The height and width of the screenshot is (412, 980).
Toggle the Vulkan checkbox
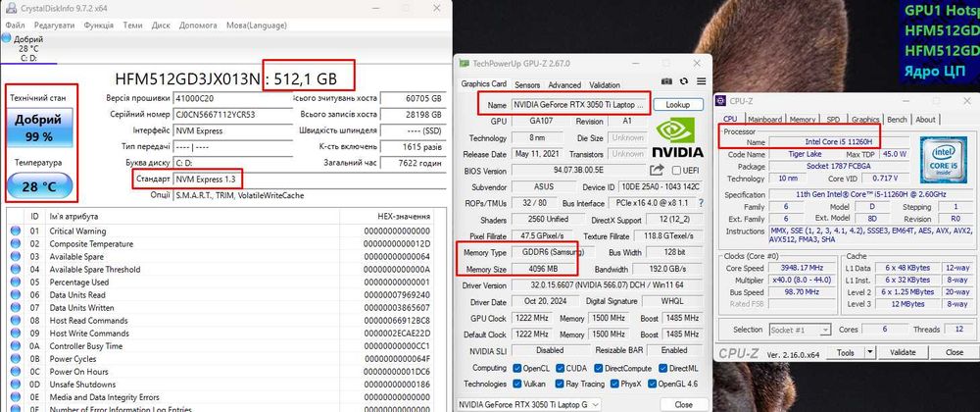coord(516,384)
